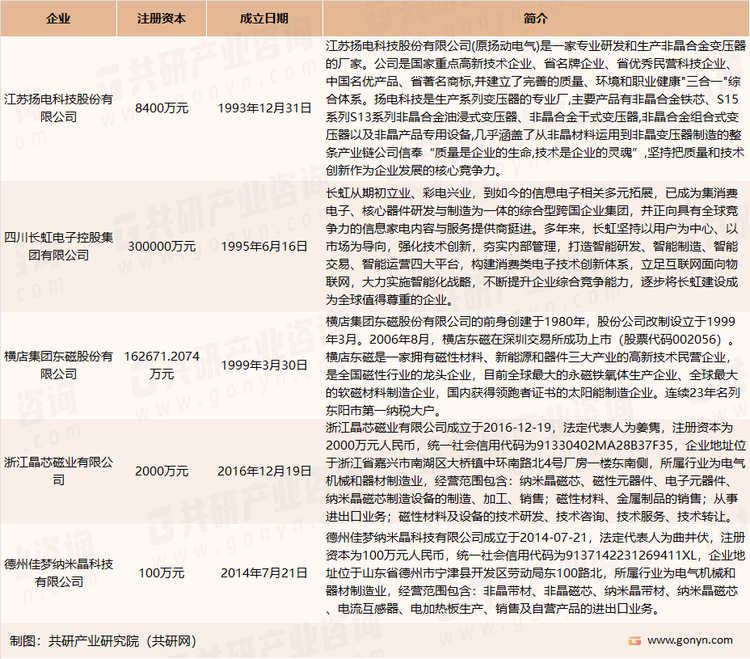The height and width of the screenshot is (659, 750).
Task: Click the orange gonyn logo icon
Action: click(634, 641)
